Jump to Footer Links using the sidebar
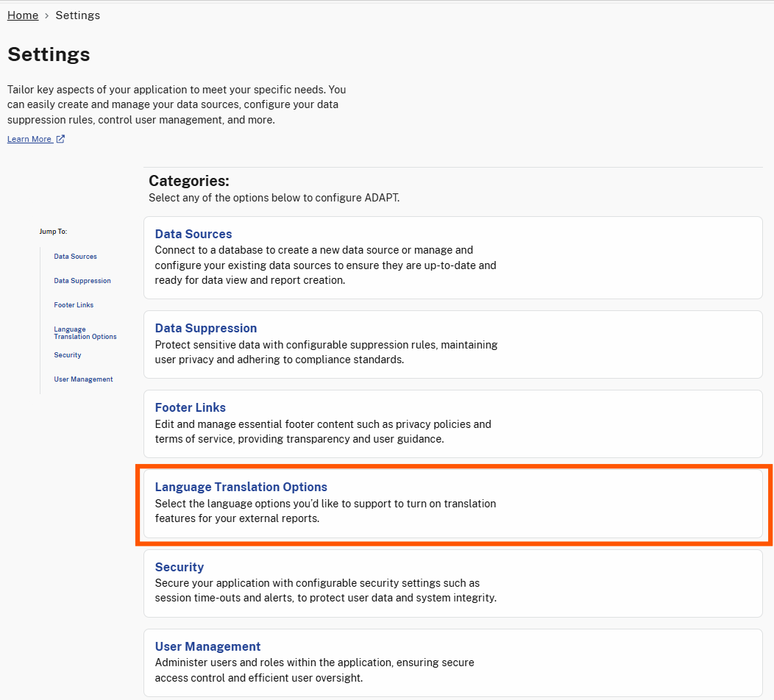This screenshot has height=700, width=774. point(74,304)
